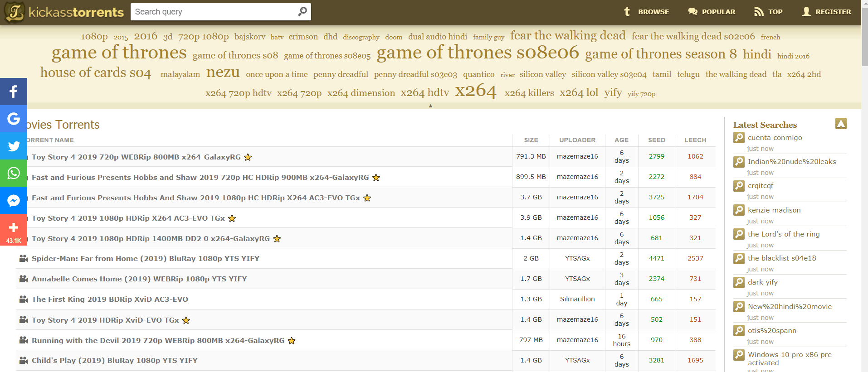Open Child's Play (2019) BluRay torrent
The image size is (868, 372).
pos(115,360)
